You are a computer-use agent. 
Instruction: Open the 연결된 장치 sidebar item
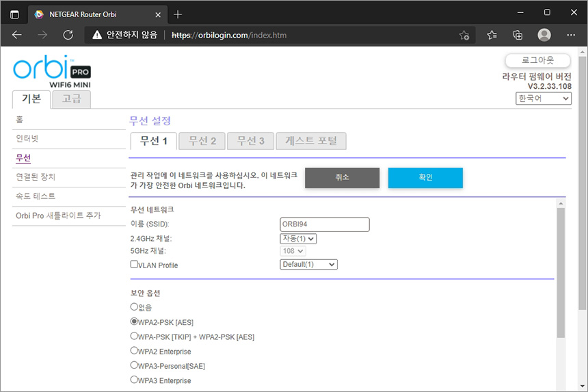pos(36,177)
